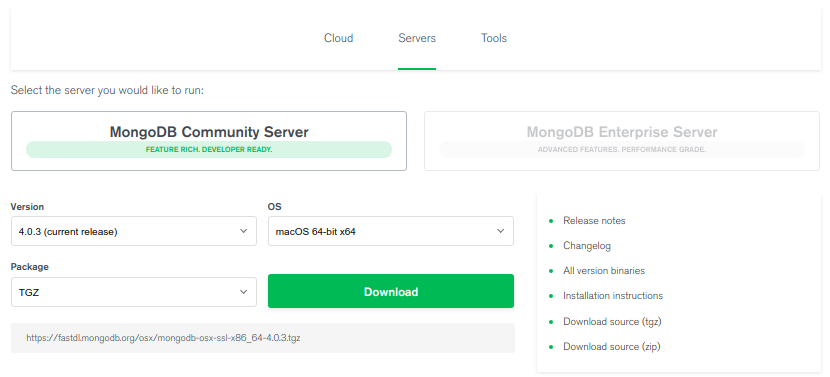Open the OS dropdown showing macOS 64-bit x64
The width and height of the screenshot is (830, 377).
[x=391, y=231]
